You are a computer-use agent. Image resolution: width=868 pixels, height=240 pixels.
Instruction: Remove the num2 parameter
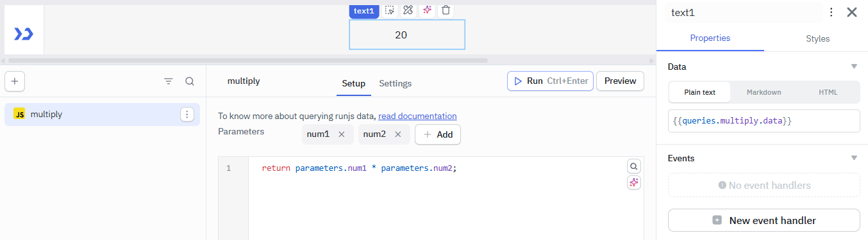point(397,134)
